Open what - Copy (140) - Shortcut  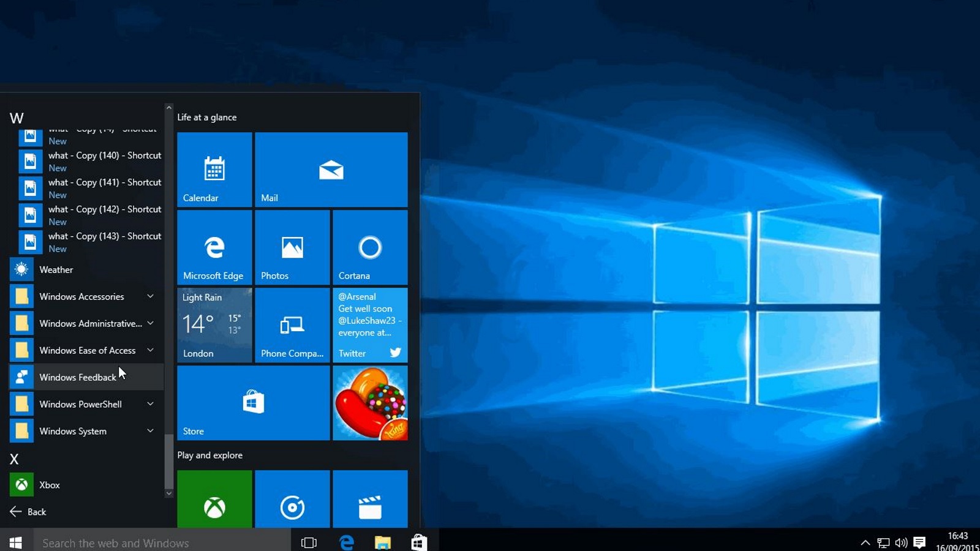[91, 161]
